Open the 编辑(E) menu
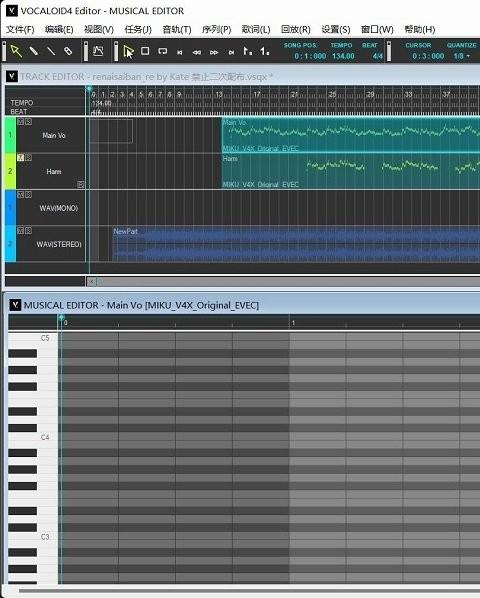Screen dimensions: 480x598 [x=59, y=29]
